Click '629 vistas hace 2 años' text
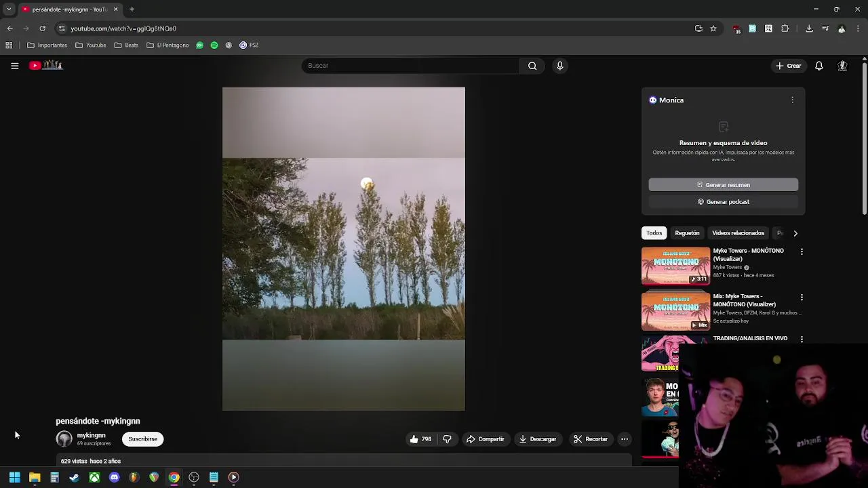Screen dimensions: 868x488 point(91,461)
